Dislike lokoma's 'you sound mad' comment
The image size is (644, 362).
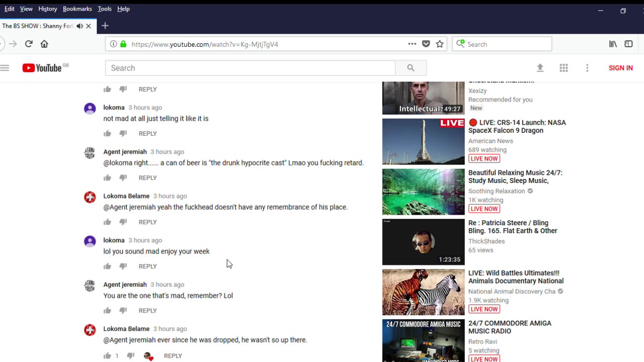(123, 266)
